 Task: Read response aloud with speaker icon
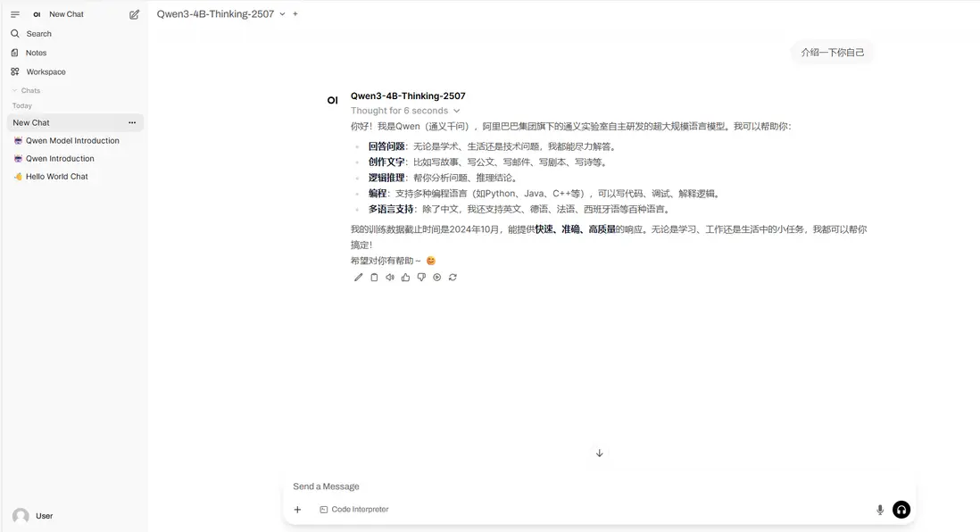coord(389,278)
